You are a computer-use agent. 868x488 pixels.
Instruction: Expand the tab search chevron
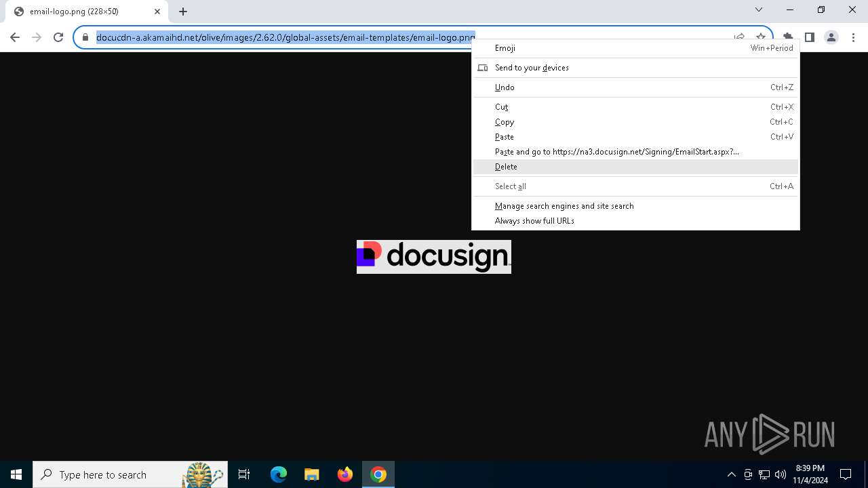tap(759, 9)
